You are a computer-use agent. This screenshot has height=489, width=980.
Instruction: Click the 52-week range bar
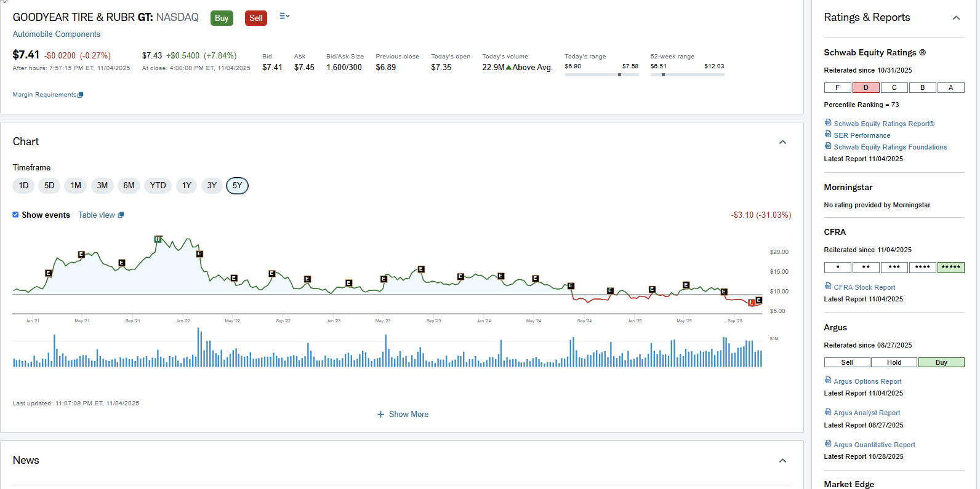[x=687, y=74]
